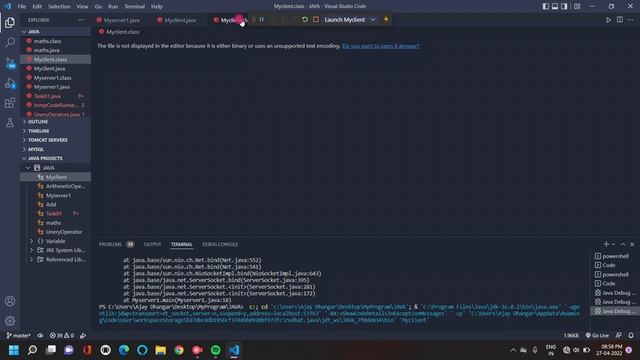
Task: Click Go Live in status bar
Action: pos(597,336)
